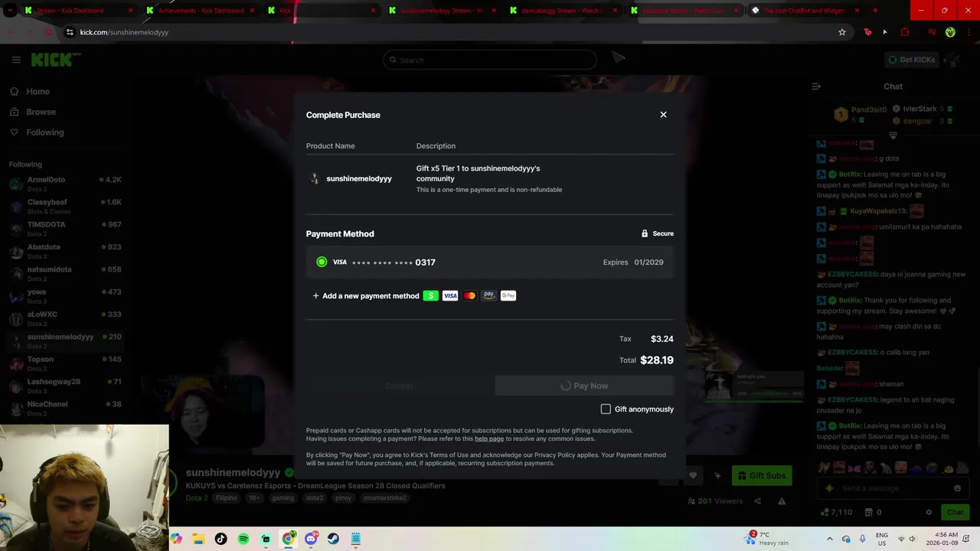
Task: Collapse the chat panel arrow icon
Action: (816, 86)
